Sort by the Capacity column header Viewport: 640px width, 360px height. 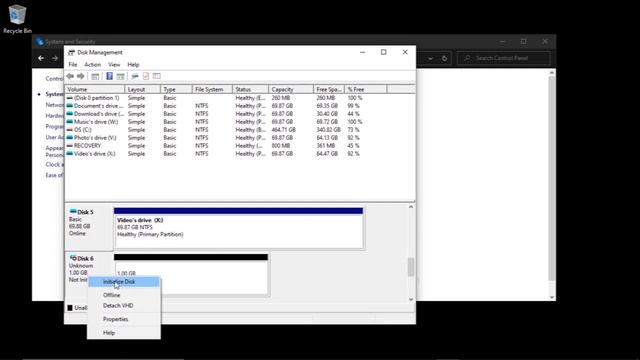click(291, 89)
